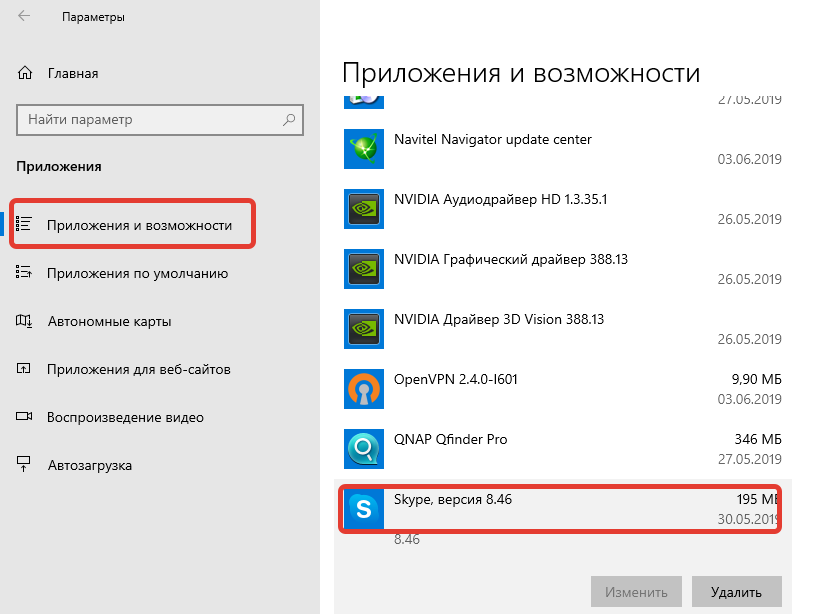
Task: Click the Автономные карты map icon
Action: click(23, 321)
